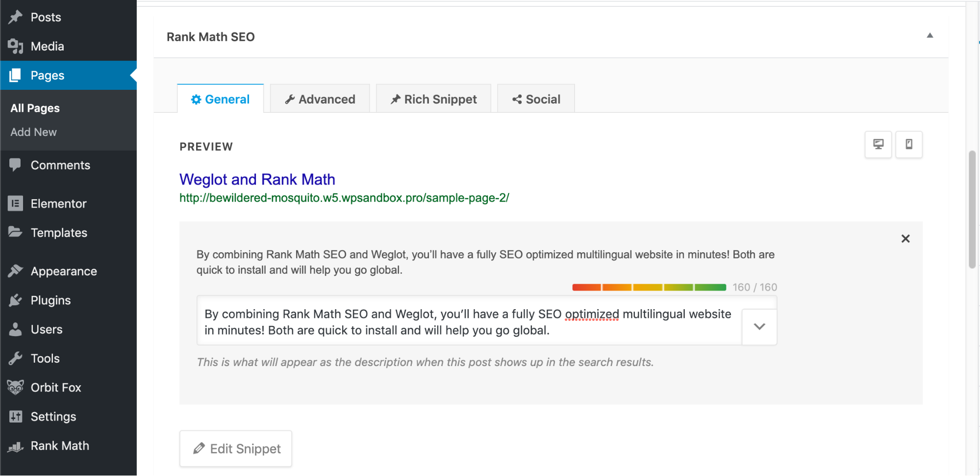The height and width of the screenshot is (476, 980).
Task: Open the General tab
Action: [220, 99]
